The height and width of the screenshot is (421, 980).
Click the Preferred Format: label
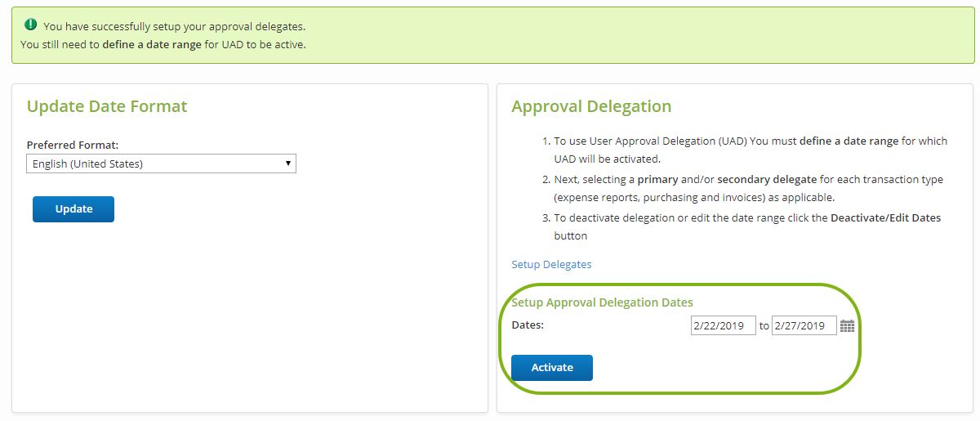tap(73, 145)
